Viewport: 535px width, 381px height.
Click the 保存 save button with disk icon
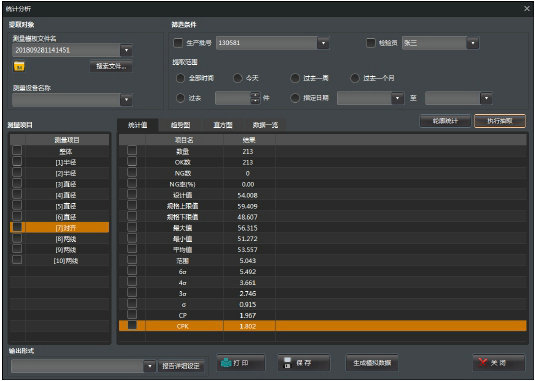(304, 363)
